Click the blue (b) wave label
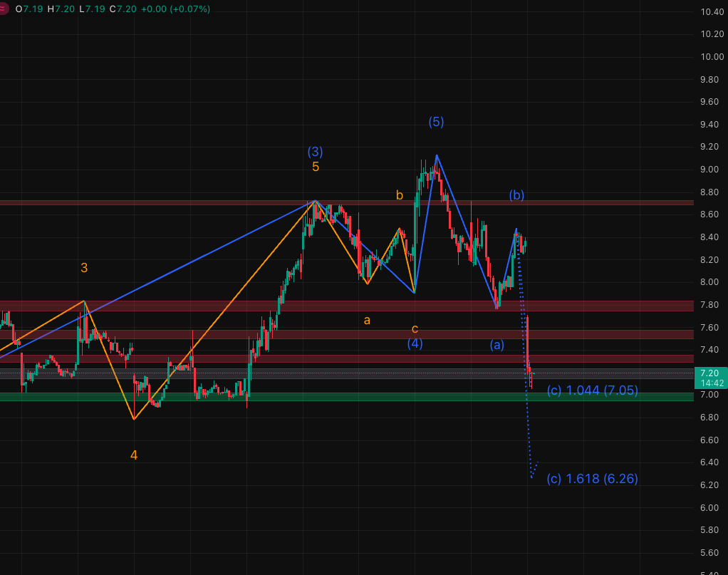Viewport: 728px width, 575px height. (516, 195)
